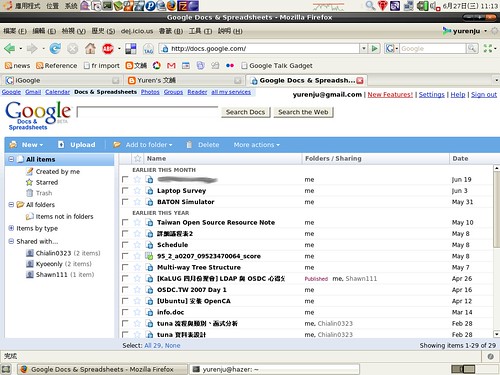Open the New dropdown menu
Image resolution: width=500 pixels, height=375 pixels.
pos(27,145)
